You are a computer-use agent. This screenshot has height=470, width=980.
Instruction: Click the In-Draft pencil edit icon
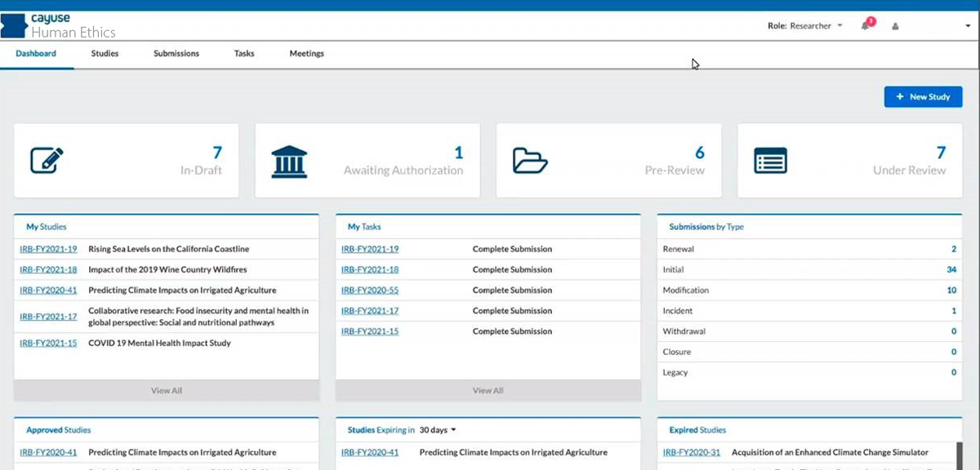point(47,160)
